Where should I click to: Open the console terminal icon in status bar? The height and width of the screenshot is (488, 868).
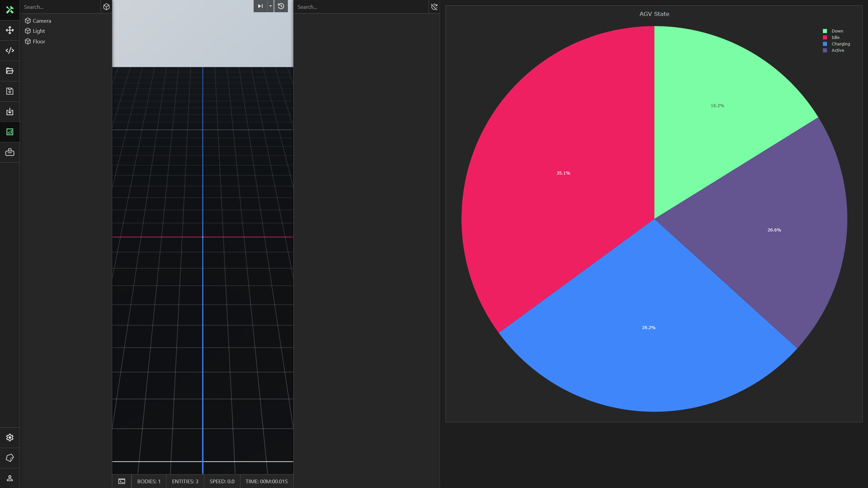tap(122, 481)
